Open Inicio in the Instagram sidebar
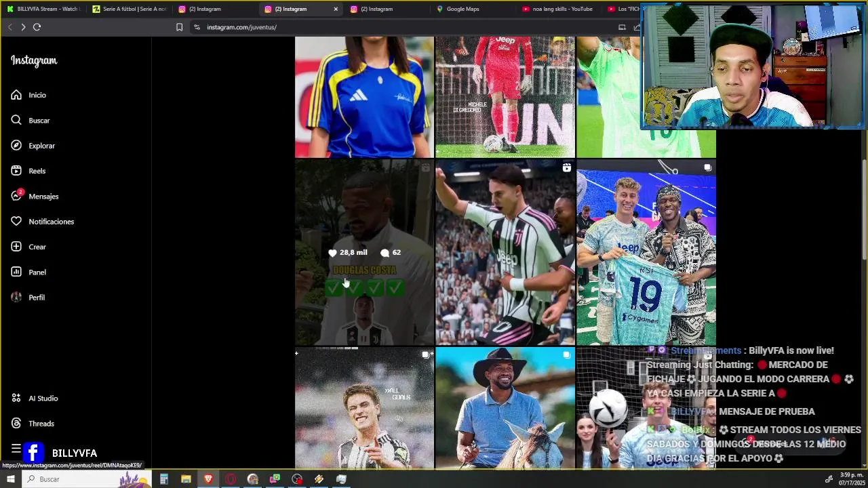Image resolution: width=868 pixels, height=488 pixels. pos(28,95)
